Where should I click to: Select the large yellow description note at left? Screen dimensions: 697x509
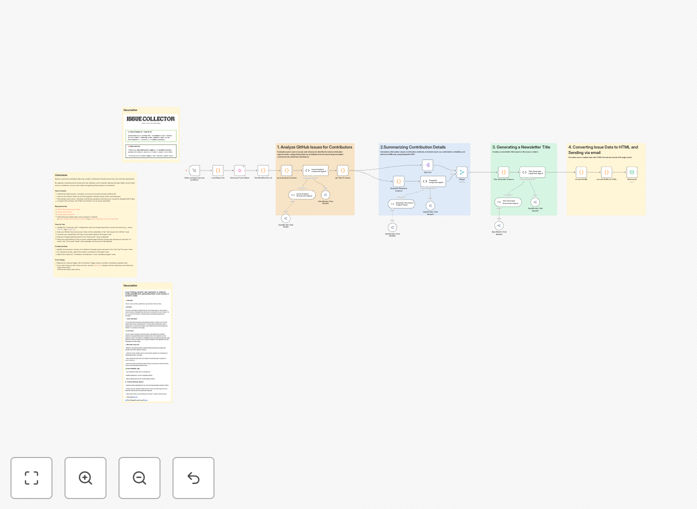(95, 225)
